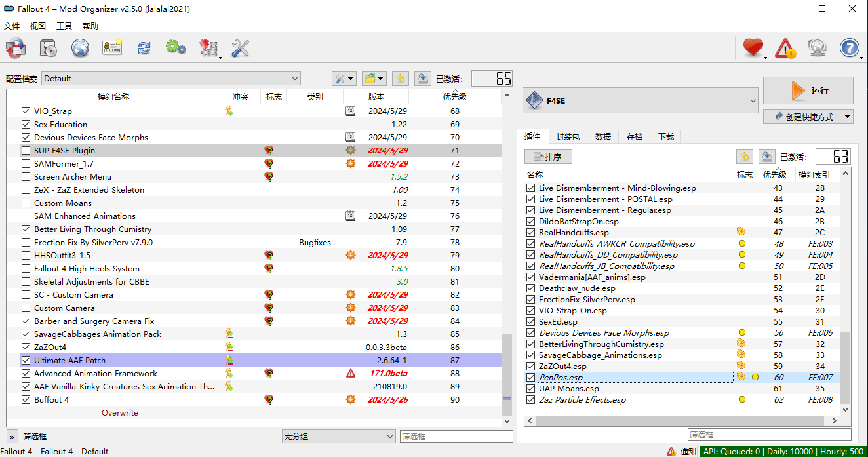The width and height of the screenshot is (868, 457).
Task: Enable the Screen Archer Menu mod
Action: [26, 177]
